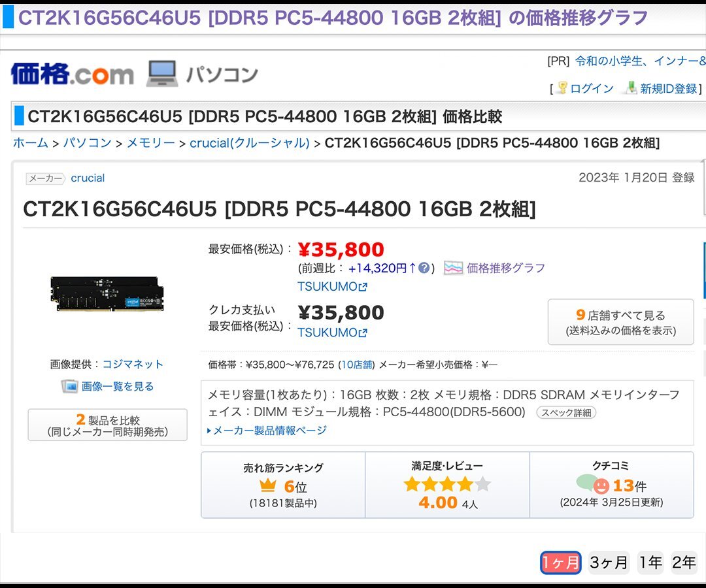Open TSUKUMO link under credit card price
Image resolution: width=706 pixels, height=588 pixels.
click(x=328, y=333)
